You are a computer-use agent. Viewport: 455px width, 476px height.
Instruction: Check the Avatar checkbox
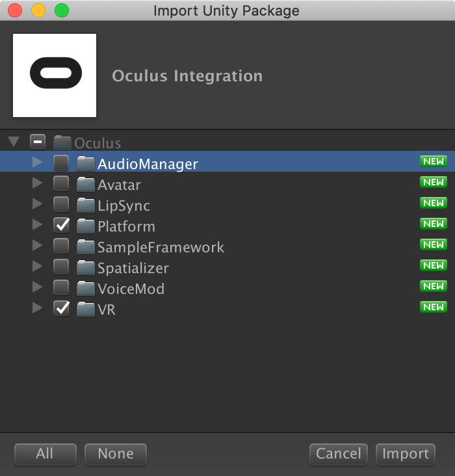61,183
